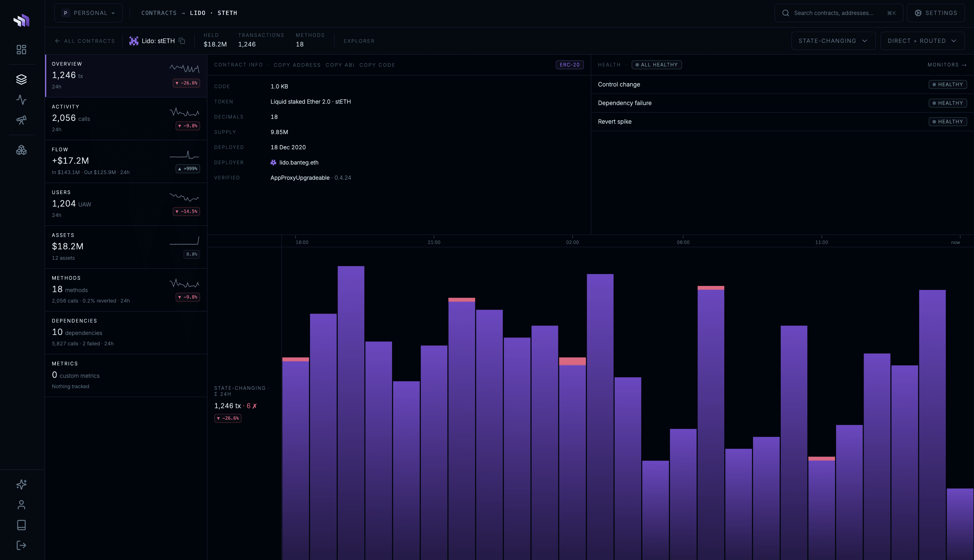Open the PERSONAL workspace dropdown
This screenshot has width=974, height=560.
(x=88, y=13)
